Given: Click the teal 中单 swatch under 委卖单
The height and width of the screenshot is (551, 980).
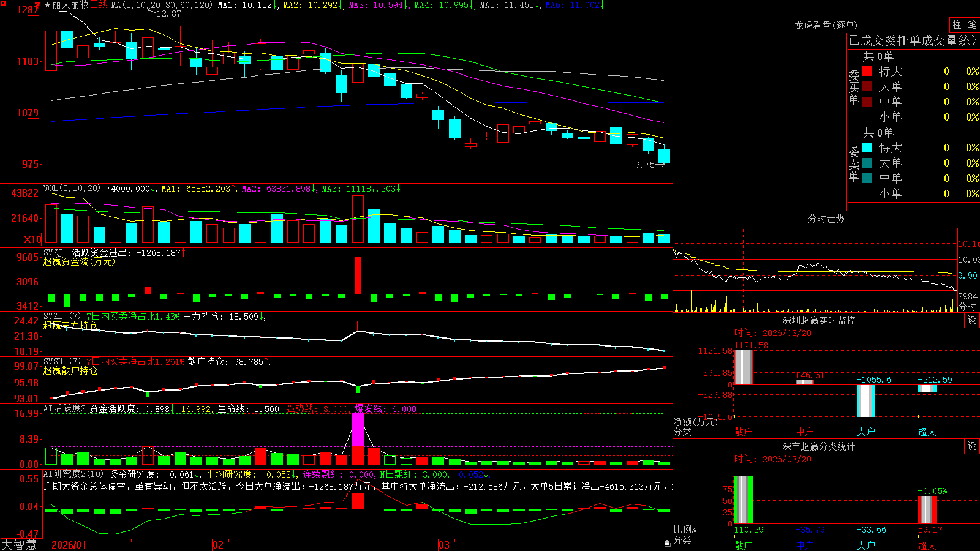Looking at the screenshot, I should click(x=867, y=178).
